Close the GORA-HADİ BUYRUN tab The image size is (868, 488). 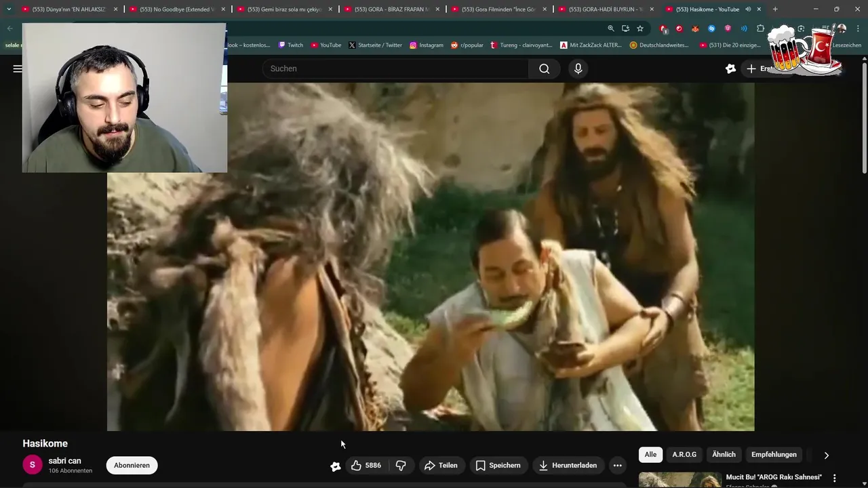652,9
